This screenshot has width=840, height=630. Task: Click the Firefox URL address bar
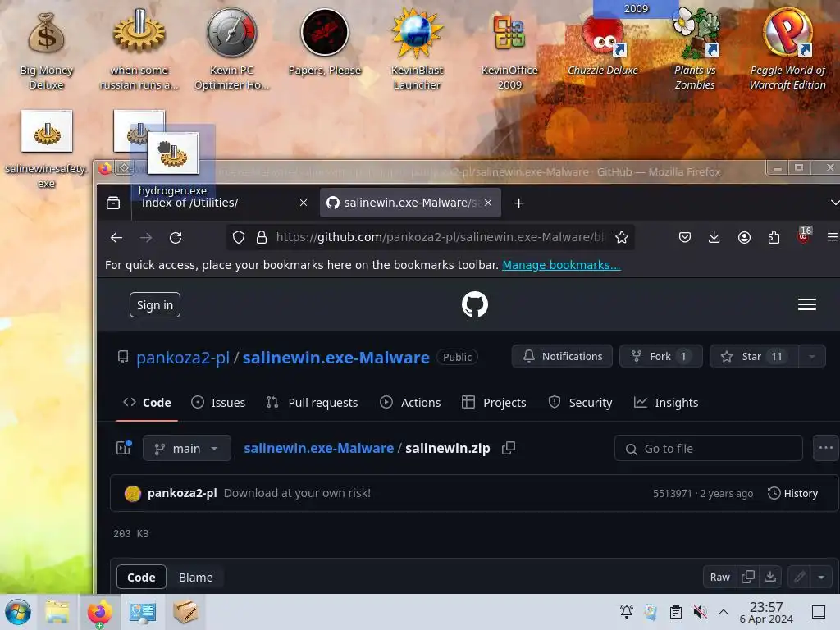tap(440, 237)
